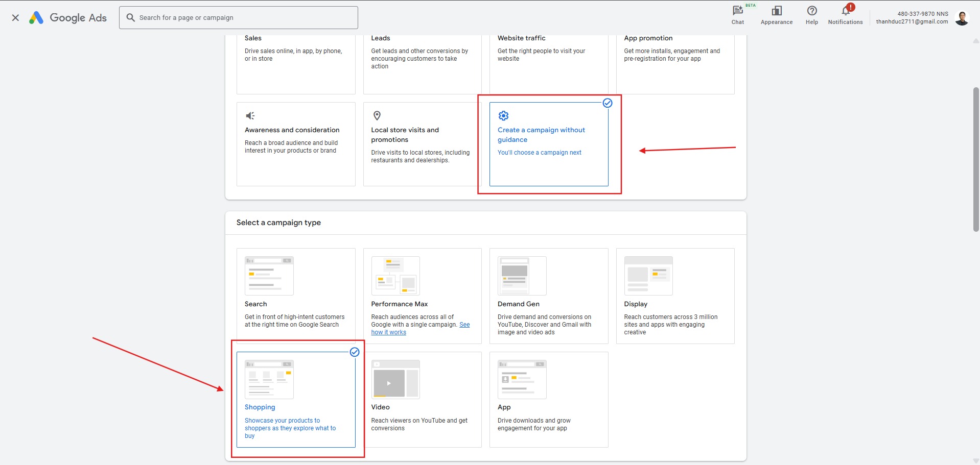Click the account email thanhduc2711@gmail.com

pyautogui.click(x=912, y=21)
